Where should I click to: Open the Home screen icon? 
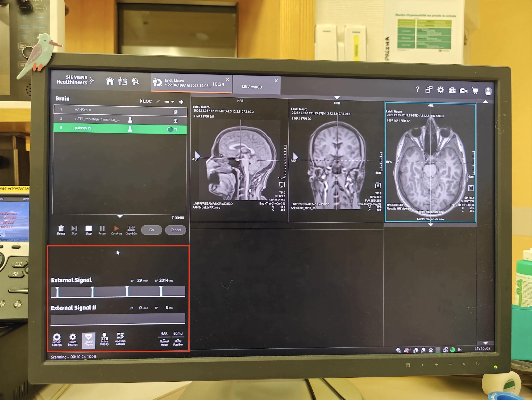pyautogui.click(x=110, y=81)
